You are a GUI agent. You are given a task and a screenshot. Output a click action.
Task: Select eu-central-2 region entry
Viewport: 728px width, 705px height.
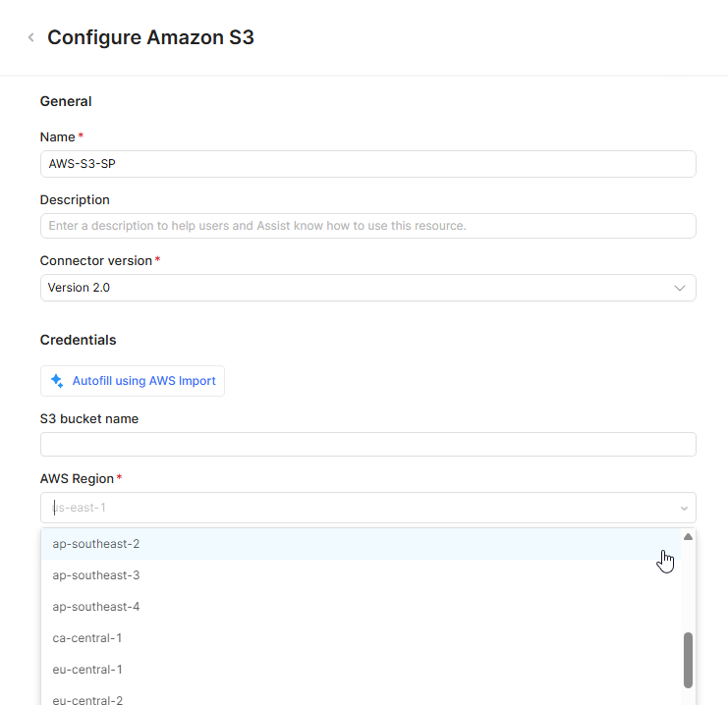(87, 699)
